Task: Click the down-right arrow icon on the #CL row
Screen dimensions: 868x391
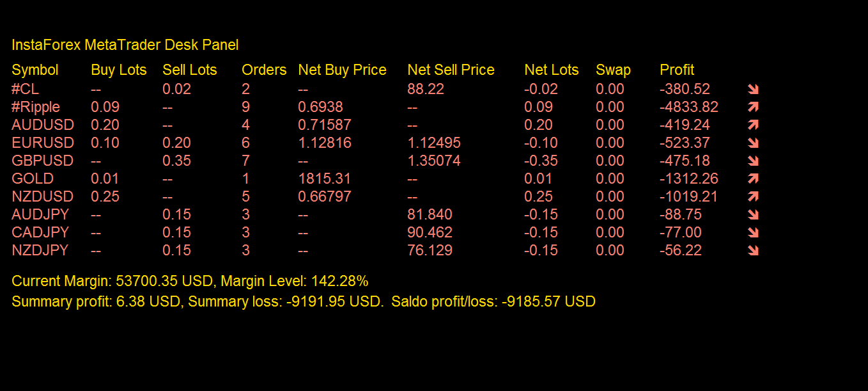Action: (752, 90)
